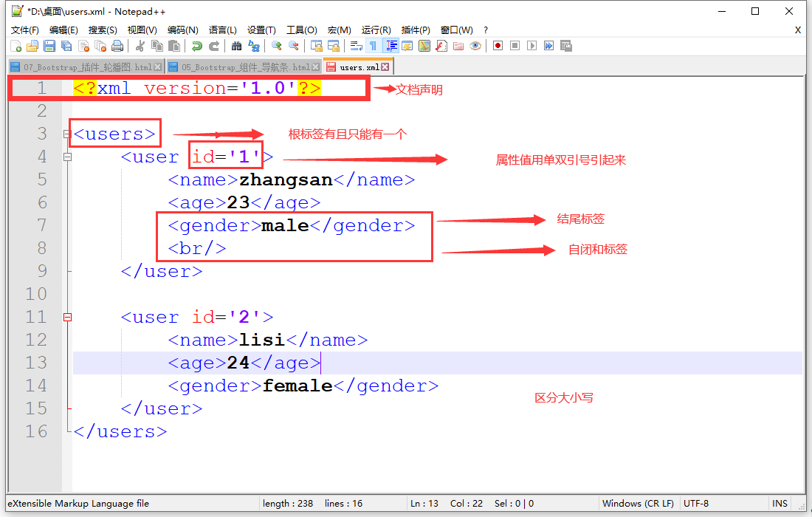
Task: Print the document with the printer icon
Action: click(x=117, y=46)
